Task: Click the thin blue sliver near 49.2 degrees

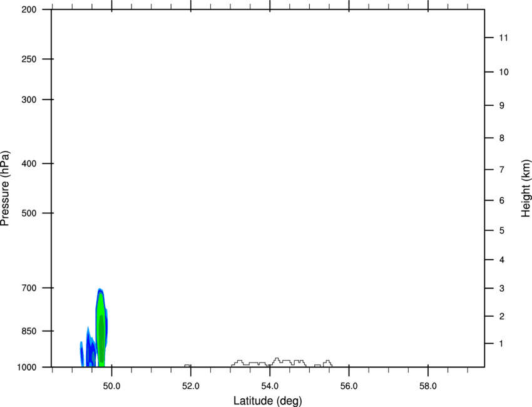Action: coord(82,354)
